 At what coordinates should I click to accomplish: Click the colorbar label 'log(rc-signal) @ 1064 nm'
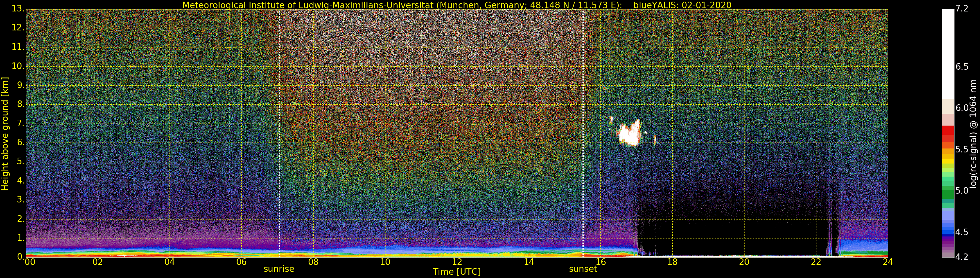(x=973, y=134)
